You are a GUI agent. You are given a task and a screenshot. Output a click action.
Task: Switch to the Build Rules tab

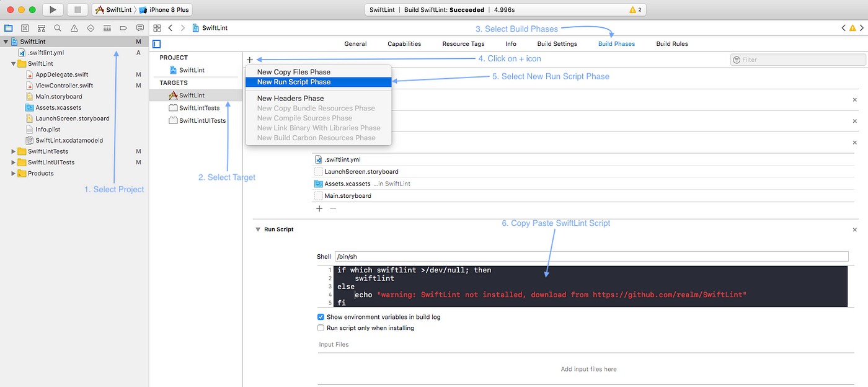tap(672, 44)
